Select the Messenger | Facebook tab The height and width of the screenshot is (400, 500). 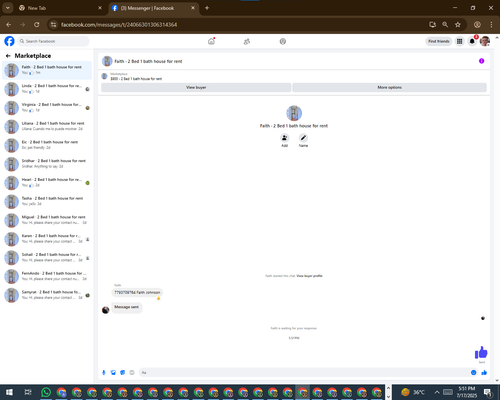pyautogui.click(x=154, y=8)
